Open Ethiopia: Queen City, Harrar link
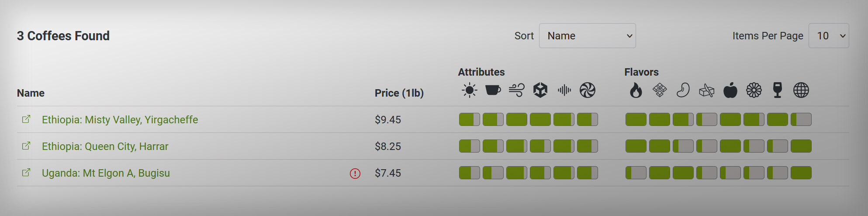The image size is (868, 216). (105, 146)
